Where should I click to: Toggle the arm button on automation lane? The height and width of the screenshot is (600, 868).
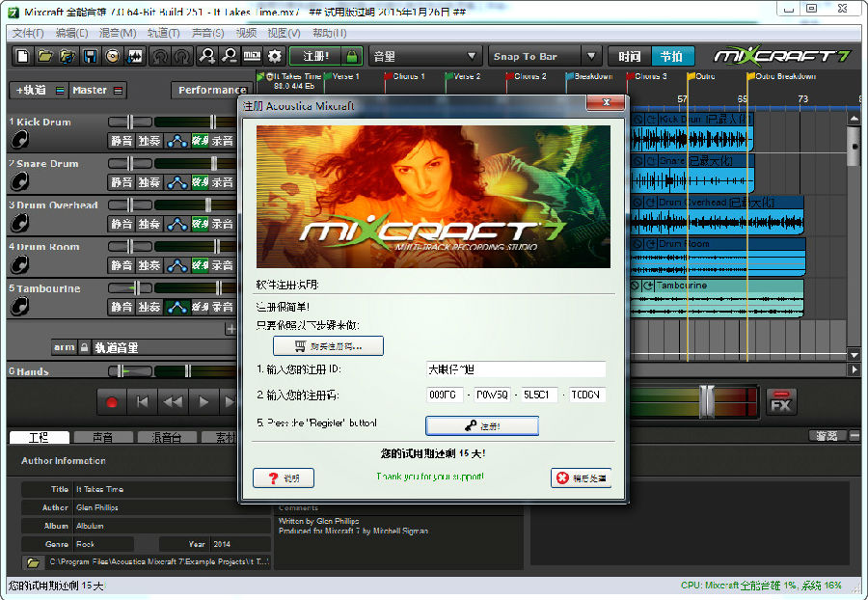click(x=65, y=347)
